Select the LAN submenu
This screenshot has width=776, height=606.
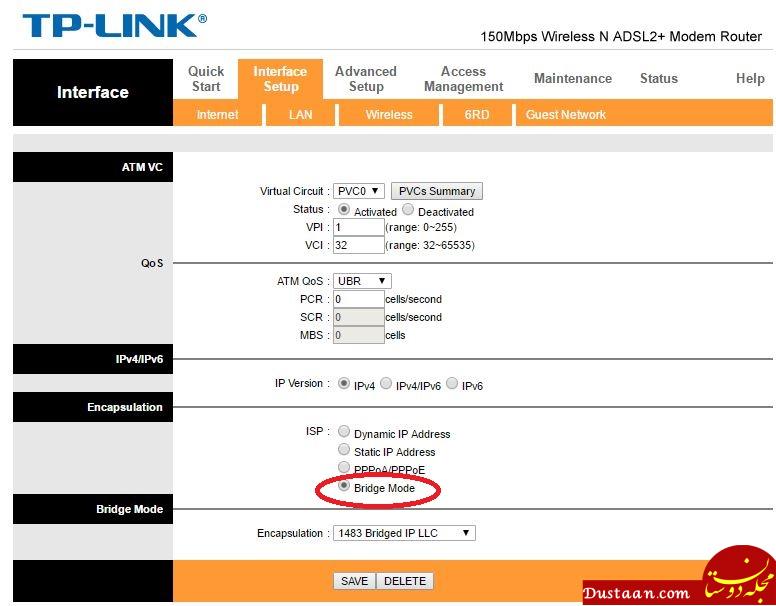point(300,115)
